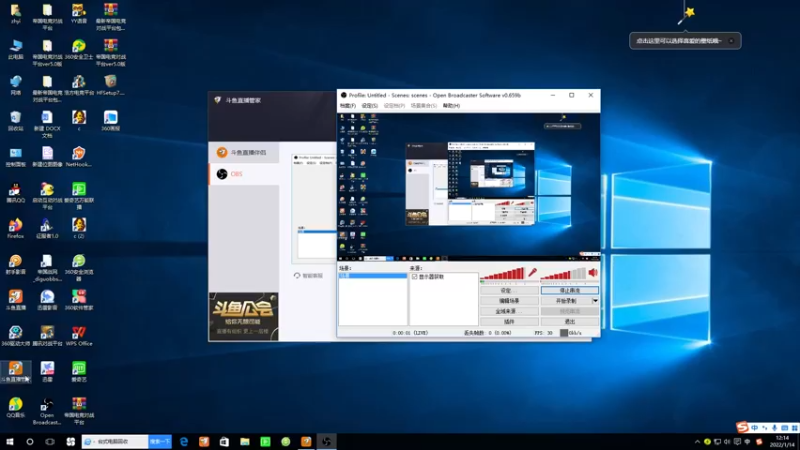
Task: Adjust the microphone volume meter in OBS
Action: tap(503, 274)
